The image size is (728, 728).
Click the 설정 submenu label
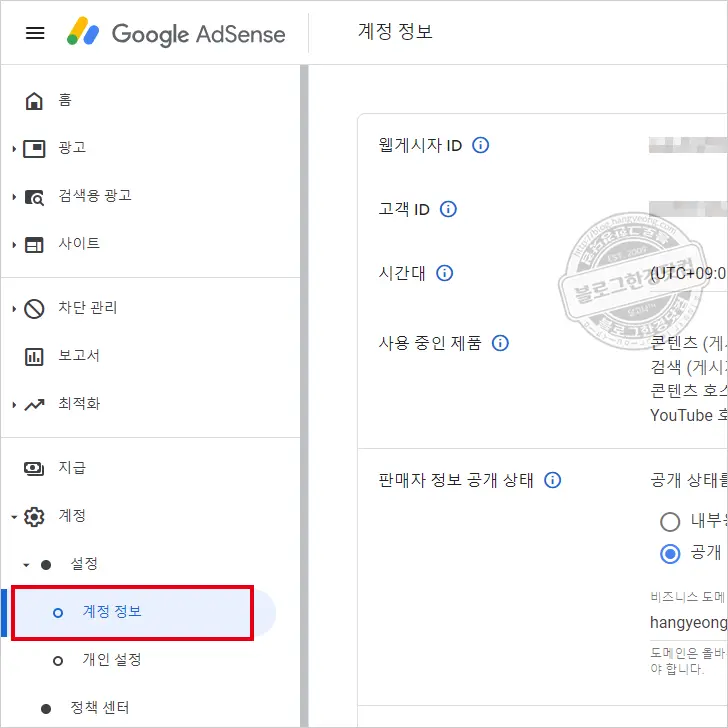click(x=84, y=564)
